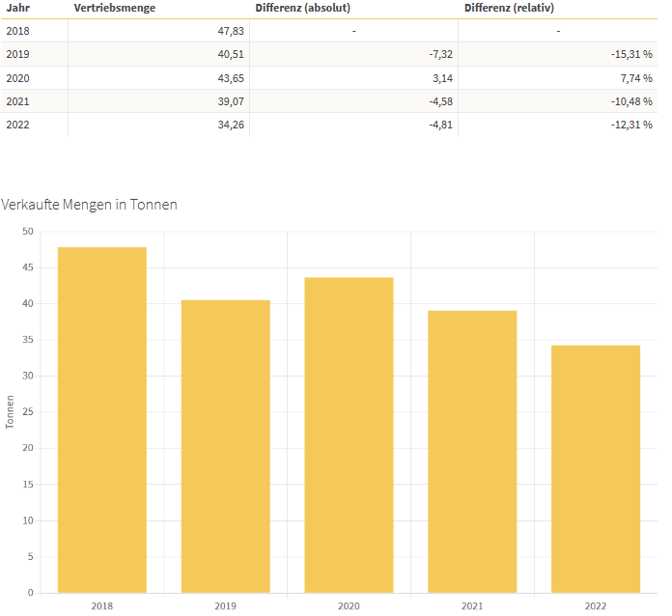Select the 2020 year cell in table
672x616 pixels.
pos(18,78)
